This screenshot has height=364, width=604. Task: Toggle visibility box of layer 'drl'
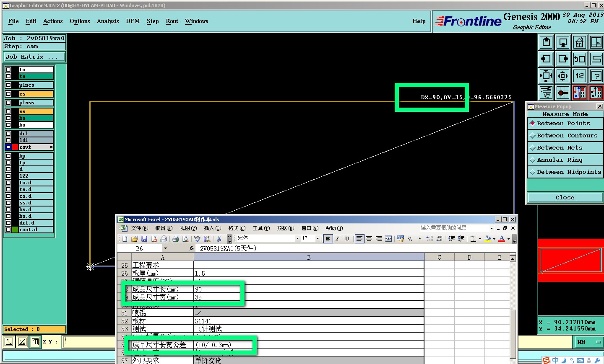8,134
